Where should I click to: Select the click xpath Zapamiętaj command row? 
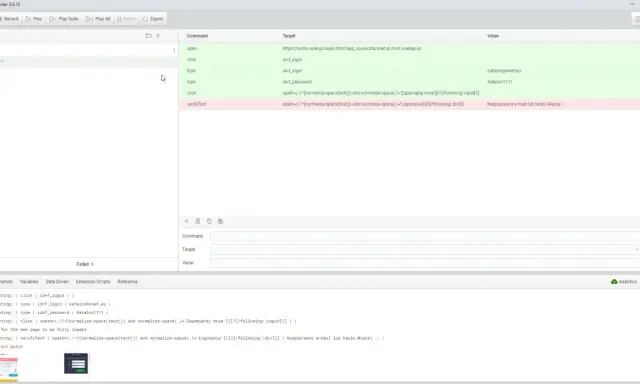(409, 93)
